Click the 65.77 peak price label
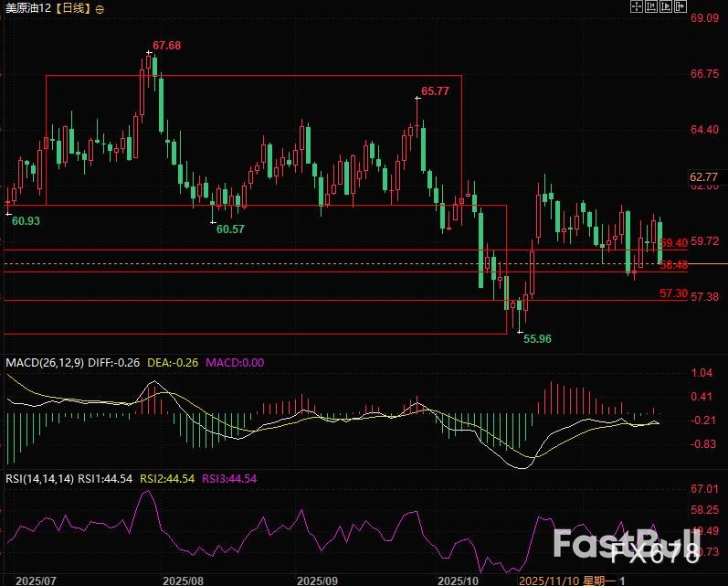 436,91
